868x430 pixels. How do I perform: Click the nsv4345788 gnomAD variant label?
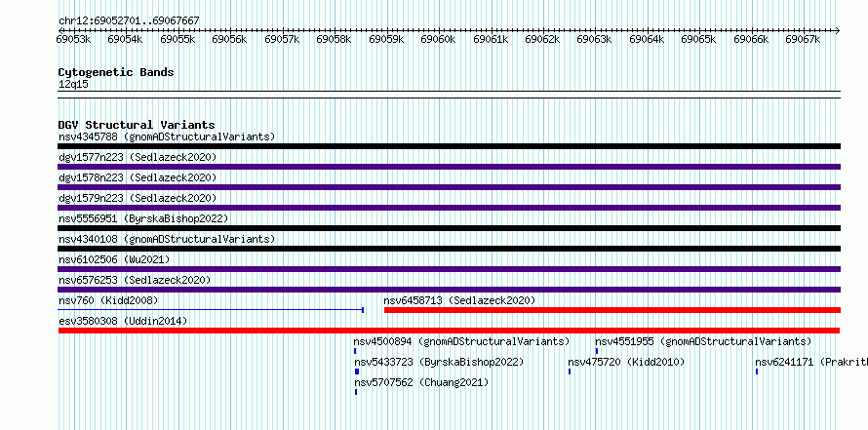167,137
